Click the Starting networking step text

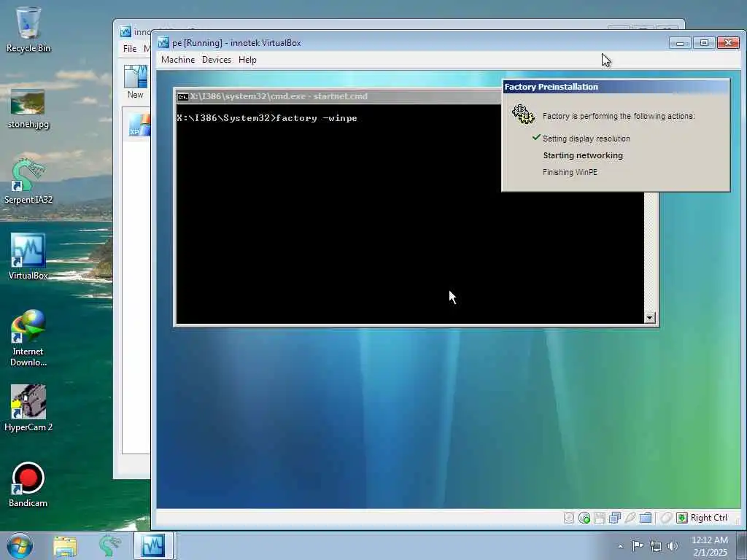tap(583, 155)
